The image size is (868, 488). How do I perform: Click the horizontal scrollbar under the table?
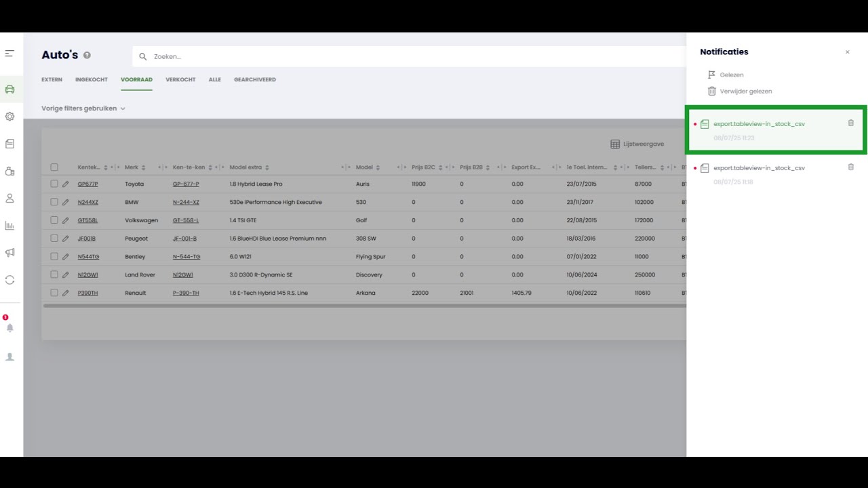coord(365,306)
